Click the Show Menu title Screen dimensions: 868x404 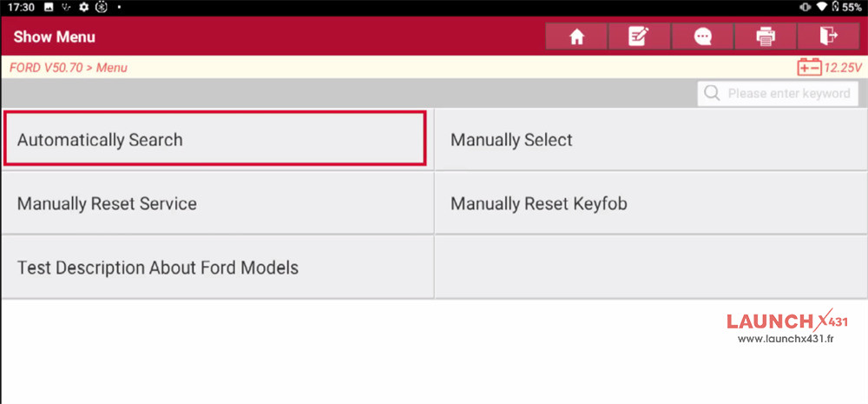click(x=54, y=37)
